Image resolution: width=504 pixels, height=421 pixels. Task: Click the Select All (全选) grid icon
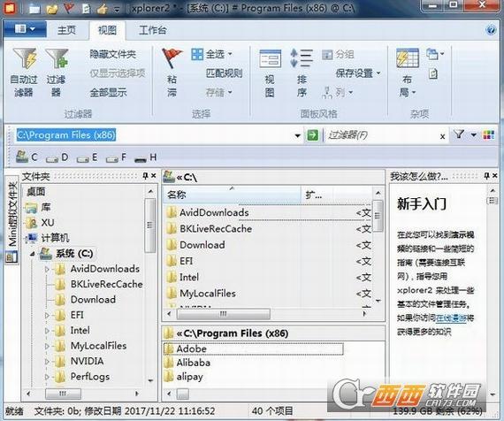pyautogui.click(x=197, y=54)
